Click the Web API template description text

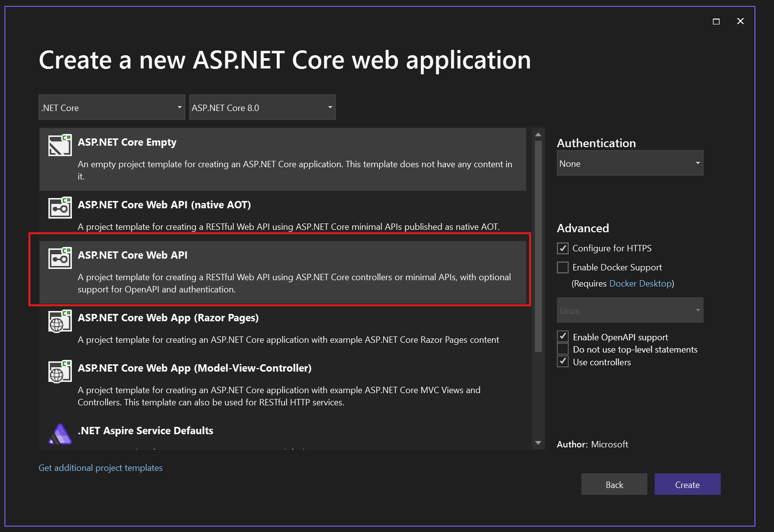(294, 283)
